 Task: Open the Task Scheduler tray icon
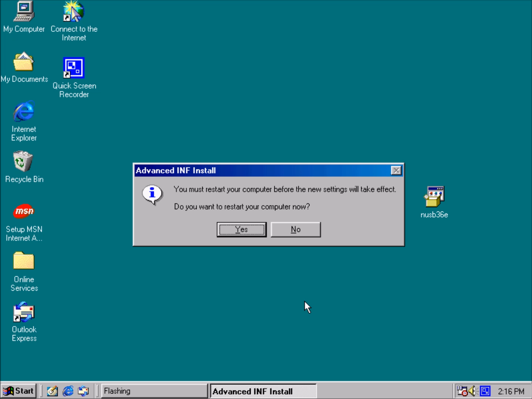pos(462,391)
